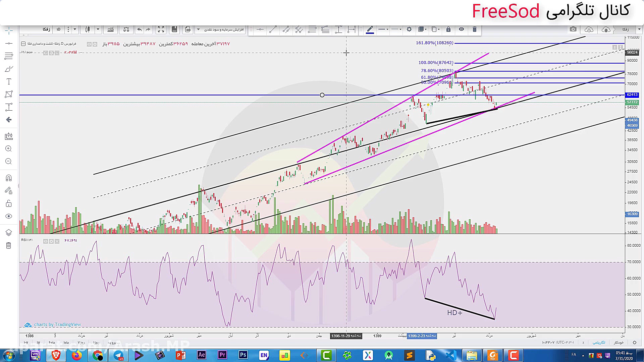Screen dimensions: 644x362
Task: Click the delete drawing trash icon
Action: [x=474, y=29]
